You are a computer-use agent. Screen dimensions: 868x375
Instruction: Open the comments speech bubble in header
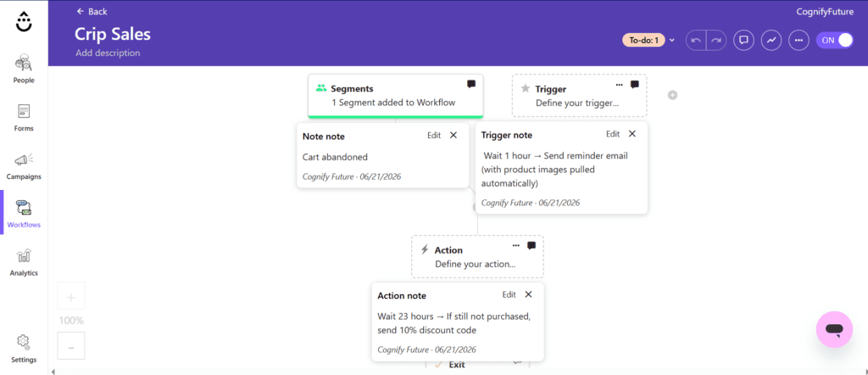(x=744, y=40)
